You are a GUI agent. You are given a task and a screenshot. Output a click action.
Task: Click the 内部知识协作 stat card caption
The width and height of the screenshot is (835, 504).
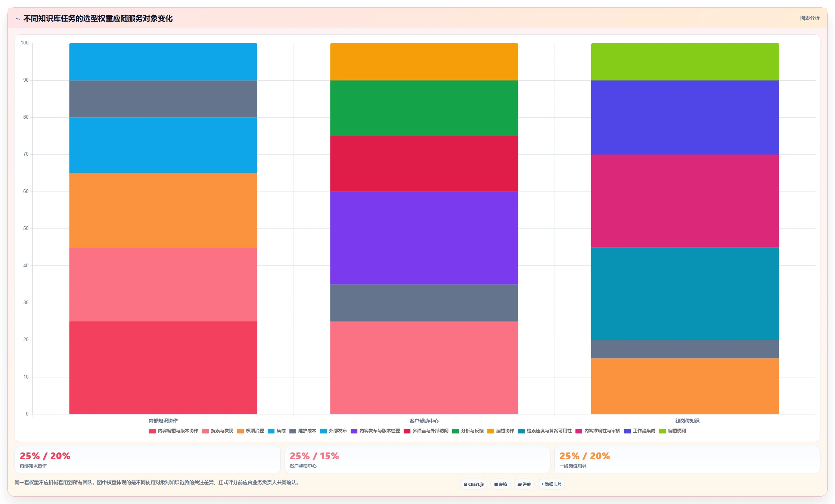click(x=33, y=466)
